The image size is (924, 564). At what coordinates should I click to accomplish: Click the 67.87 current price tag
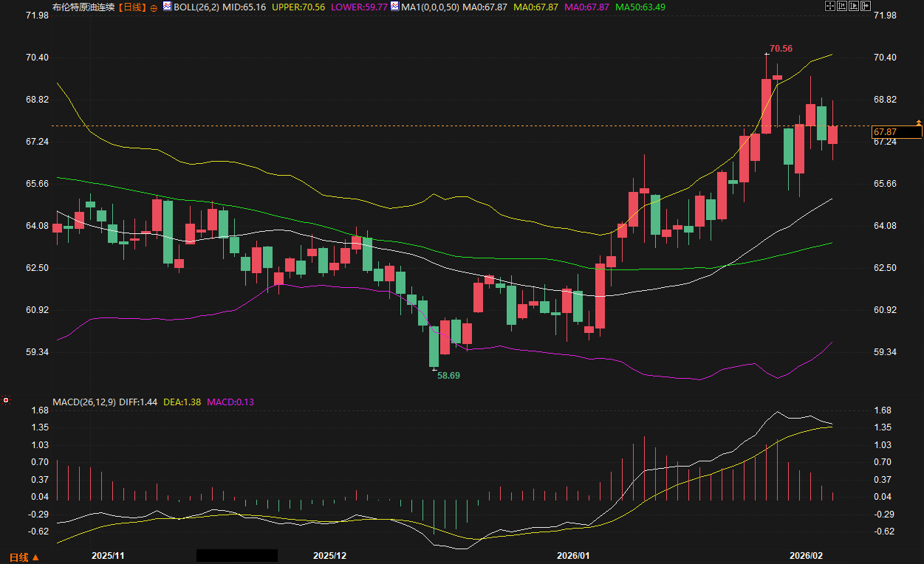click(896, 132)
